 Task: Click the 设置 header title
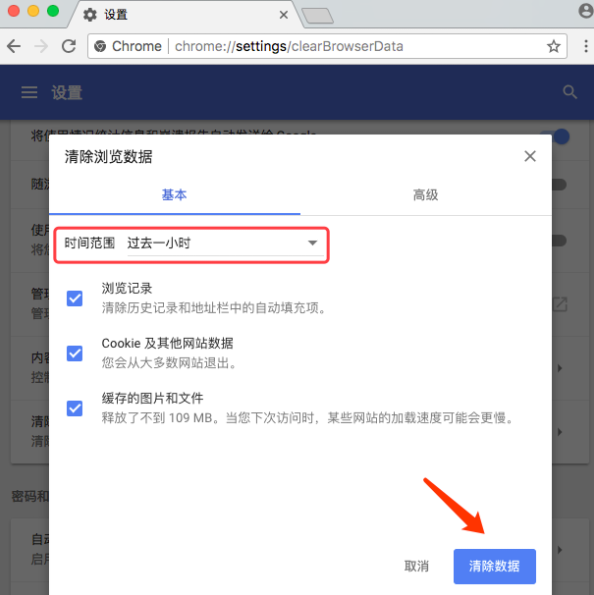point(67,92)
